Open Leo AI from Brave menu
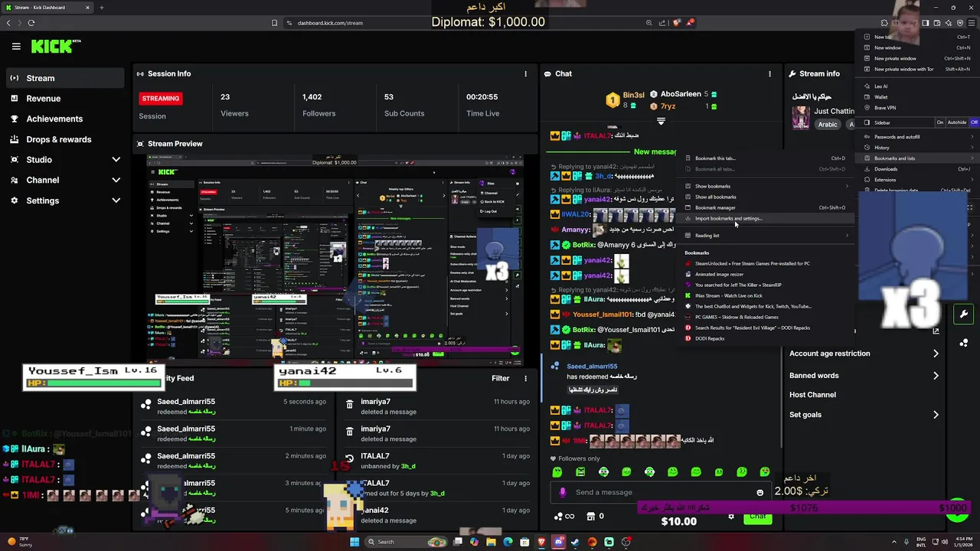 [x=919, y=86]
